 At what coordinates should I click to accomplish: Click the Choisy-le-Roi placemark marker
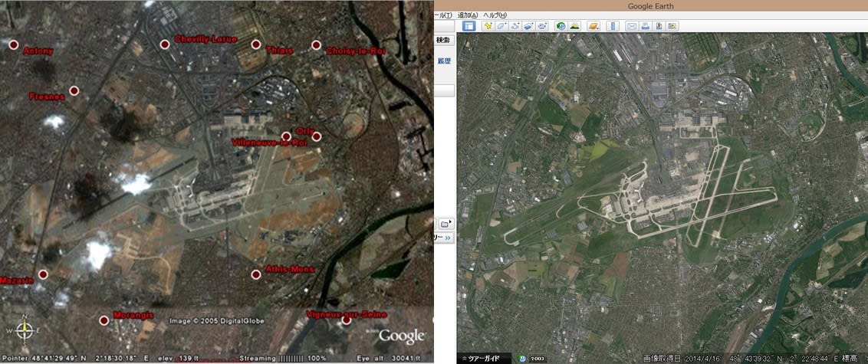[x=316, y=44]
